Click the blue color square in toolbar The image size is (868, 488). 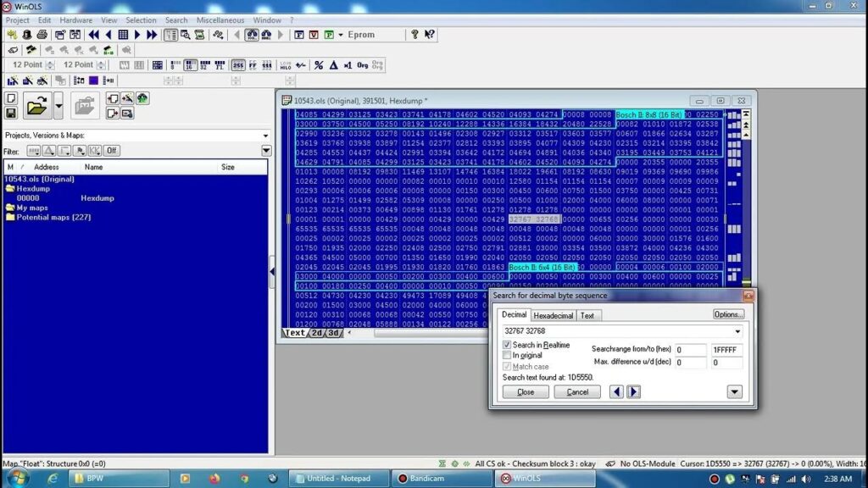(x=93, y=80)
